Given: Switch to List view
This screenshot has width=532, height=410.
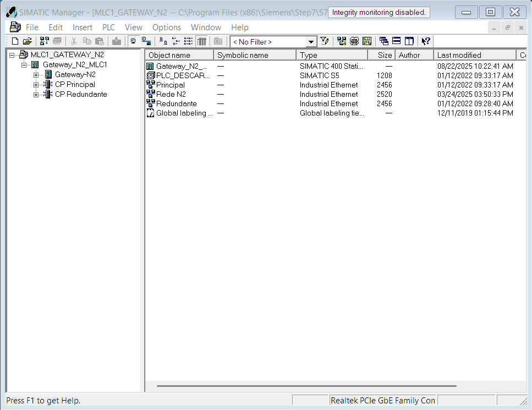Looking at the screenshot, I should coord(188,41).
